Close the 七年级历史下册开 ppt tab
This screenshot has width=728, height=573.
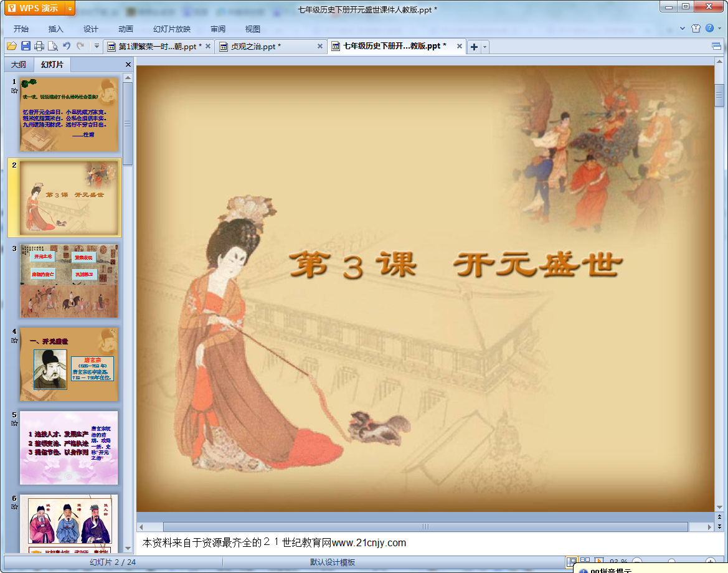tap(459, 46)
